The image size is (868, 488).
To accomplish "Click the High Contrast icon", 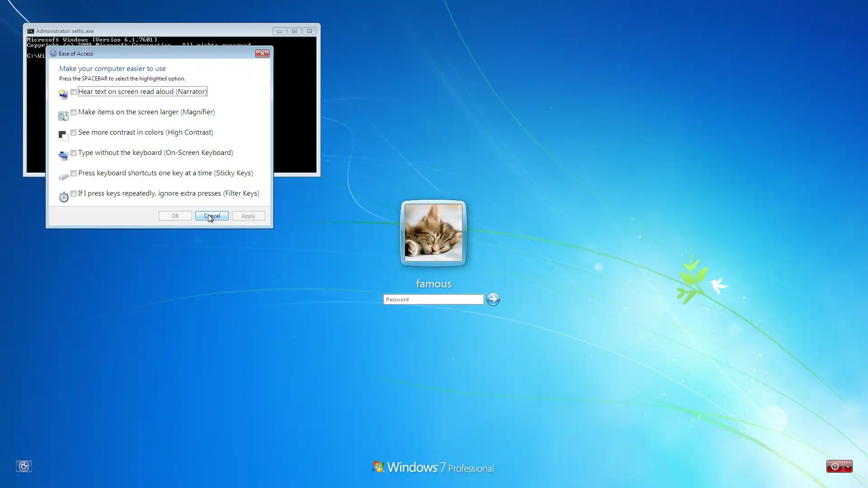I will tap(63, 135).
